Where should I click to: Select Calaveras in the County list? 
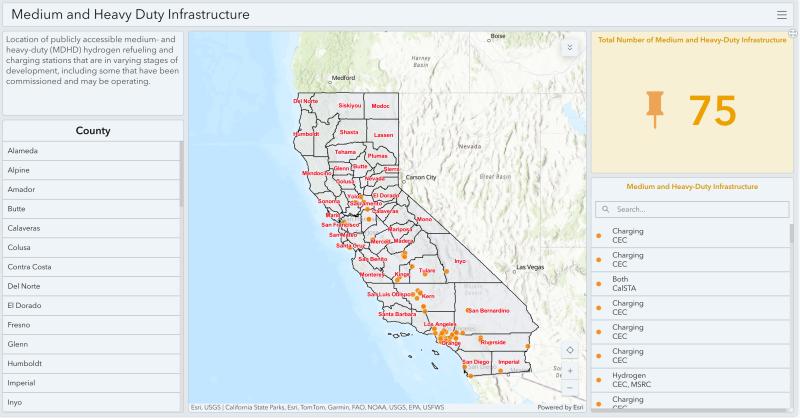pos(92,228)
